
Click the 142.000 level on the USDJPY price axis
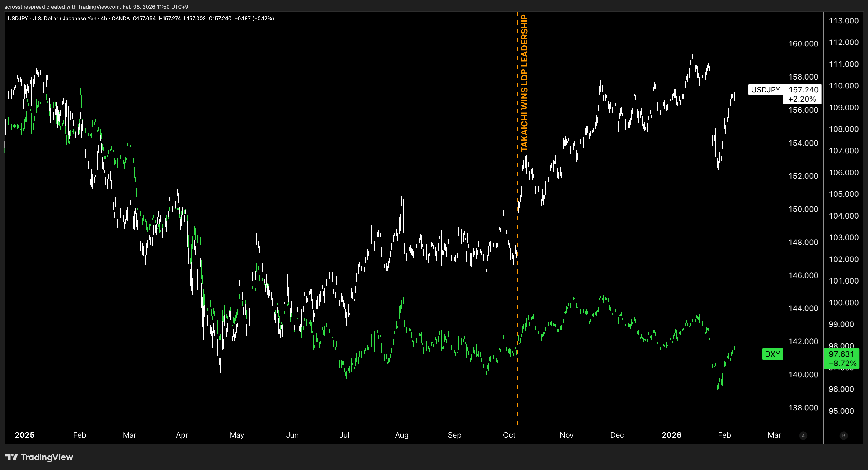tap(803, 341)
